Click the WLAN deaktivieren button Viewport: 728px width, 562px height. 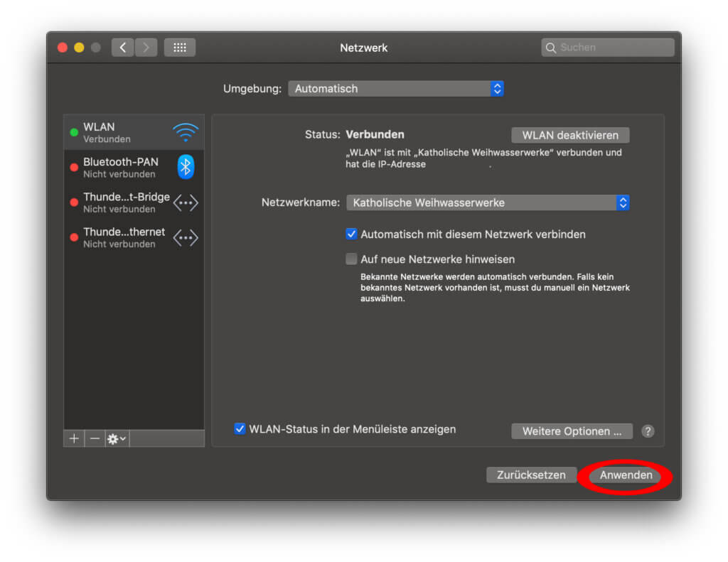click(x=569, y=135)
